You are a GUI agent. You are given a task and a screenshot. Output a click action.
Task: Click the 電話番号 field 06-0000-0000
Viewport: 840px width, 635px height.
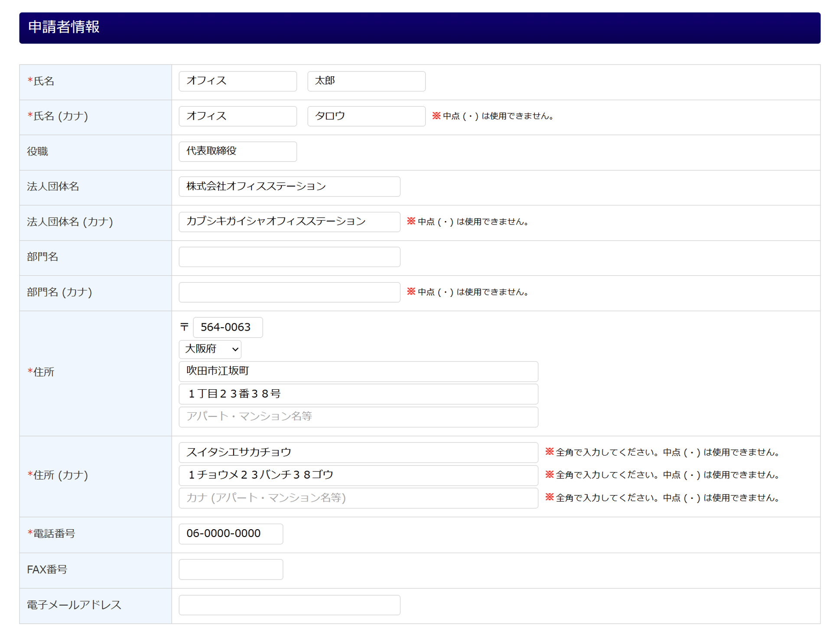click(x=231, y=534)
